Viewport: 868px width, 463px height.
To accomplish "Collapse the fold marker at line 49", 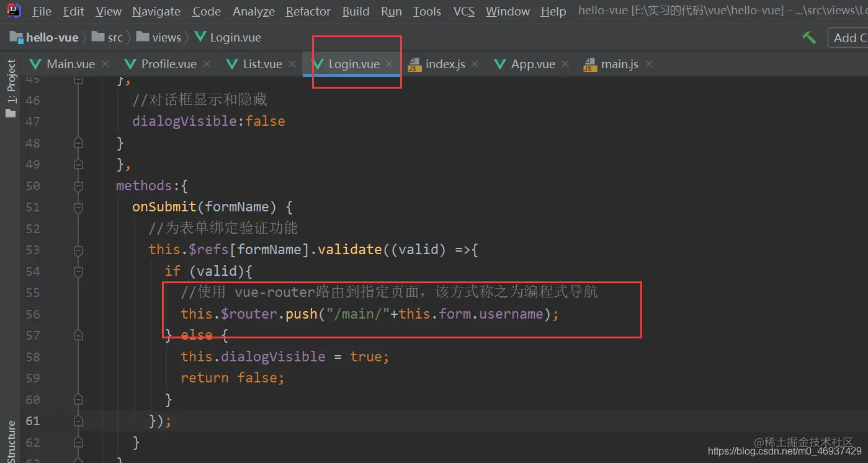I will (78, 164).
